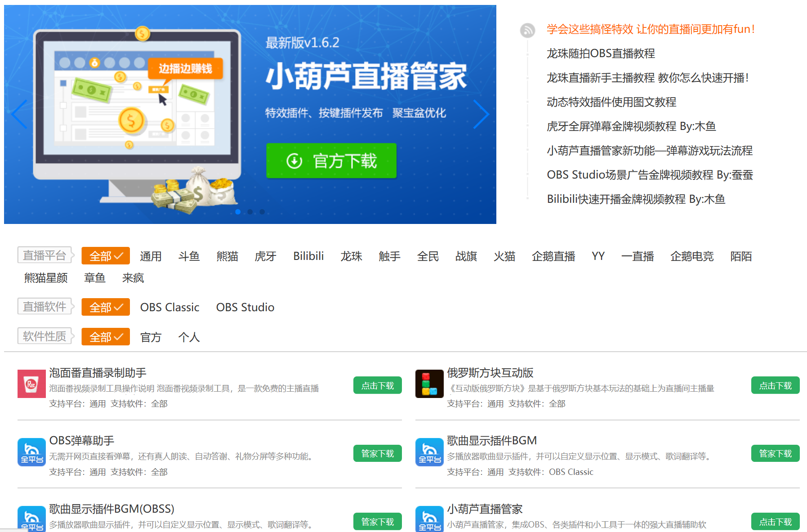Select third carousel dot indicator
The width and height of the screenshot is (807, 532).
(x=262, y=212)
